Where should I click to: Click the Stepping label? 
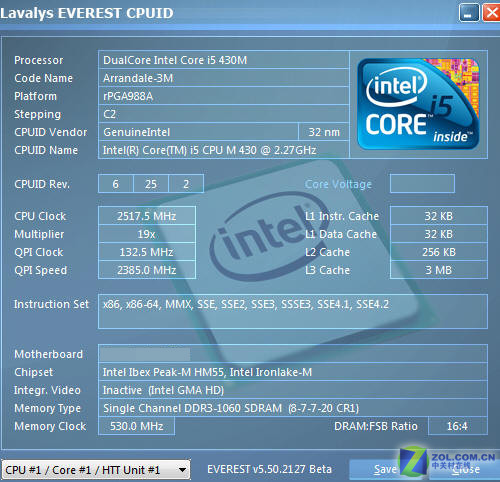point(37,114)
